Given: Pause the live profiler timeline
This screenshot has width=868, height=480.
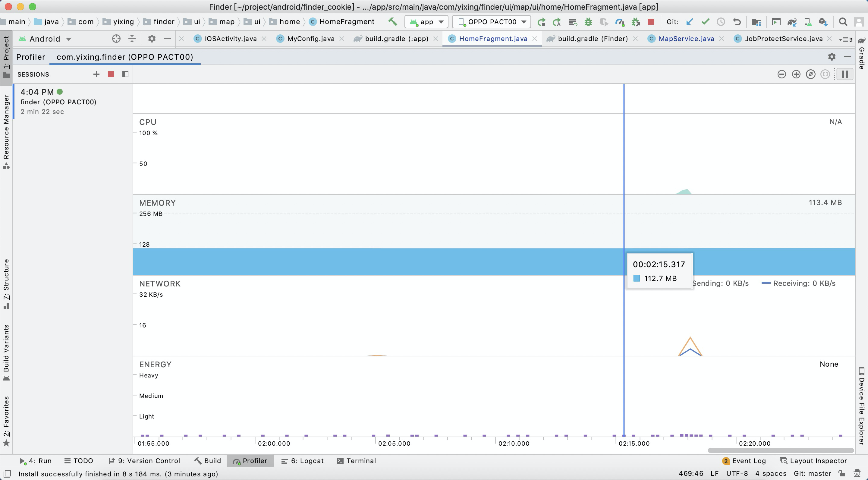Looking at the screenshot, I should point(845,74).
